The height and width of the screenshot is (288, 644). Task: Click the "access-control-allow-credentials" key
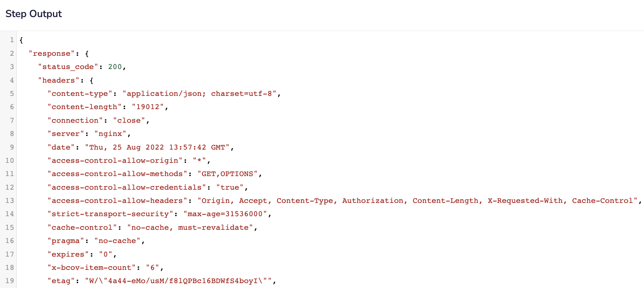tap(127, 188)
